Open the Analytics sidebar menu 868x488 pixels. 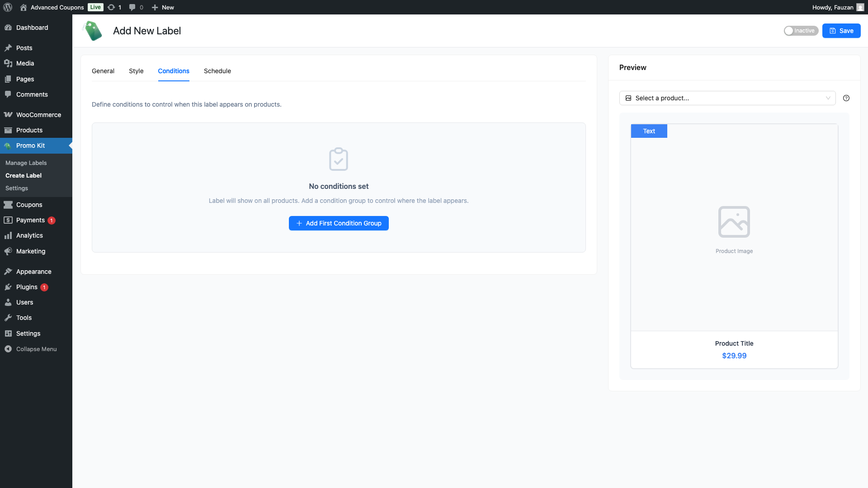[29, 235]
